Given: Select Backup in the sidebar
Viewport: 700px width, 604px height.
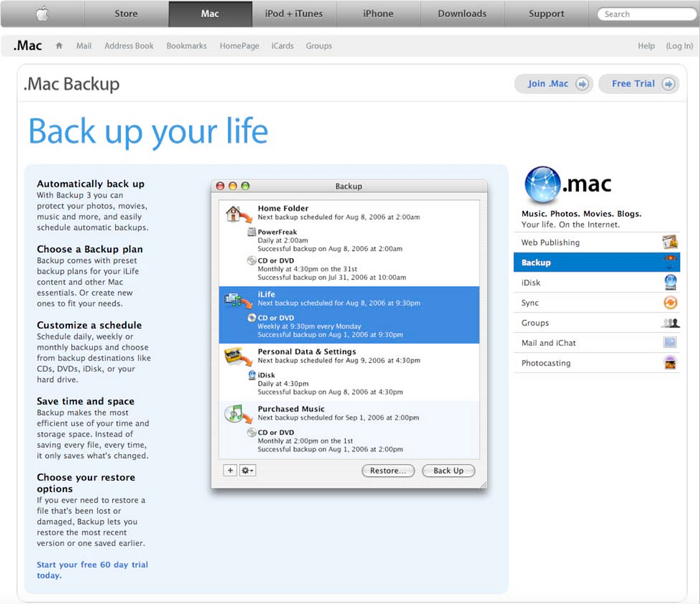Looking at the screenshot, I should point(597,262).
